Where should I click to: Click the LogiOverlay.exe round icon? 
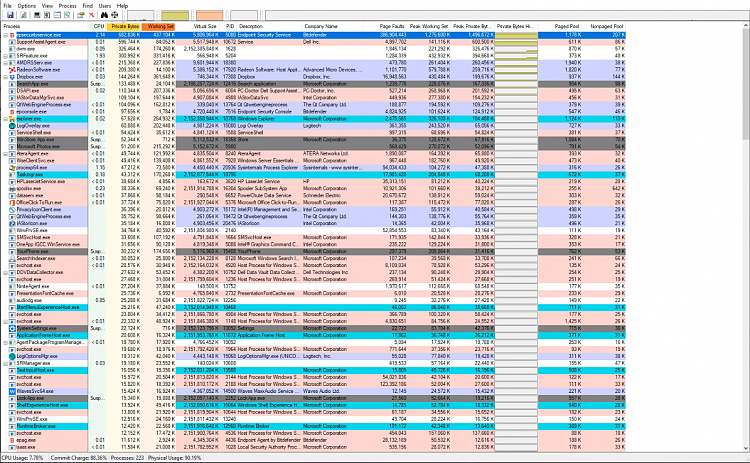click(x=12, y=126)
